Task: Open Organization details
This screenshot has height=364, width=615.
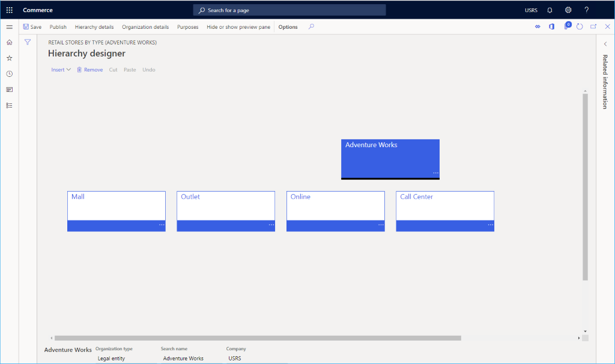Action: (145, 26)
